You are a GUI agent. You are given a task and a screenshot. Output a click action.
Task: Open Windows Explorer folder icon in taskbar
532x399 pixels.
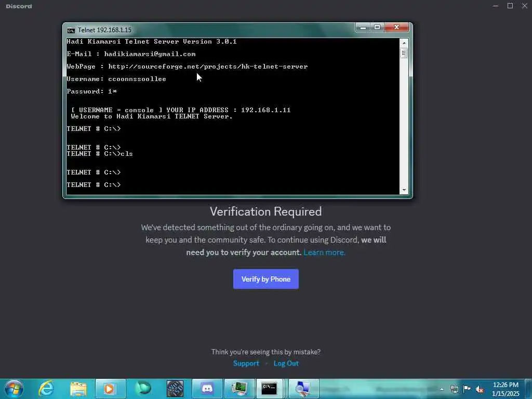click(78, 389)
